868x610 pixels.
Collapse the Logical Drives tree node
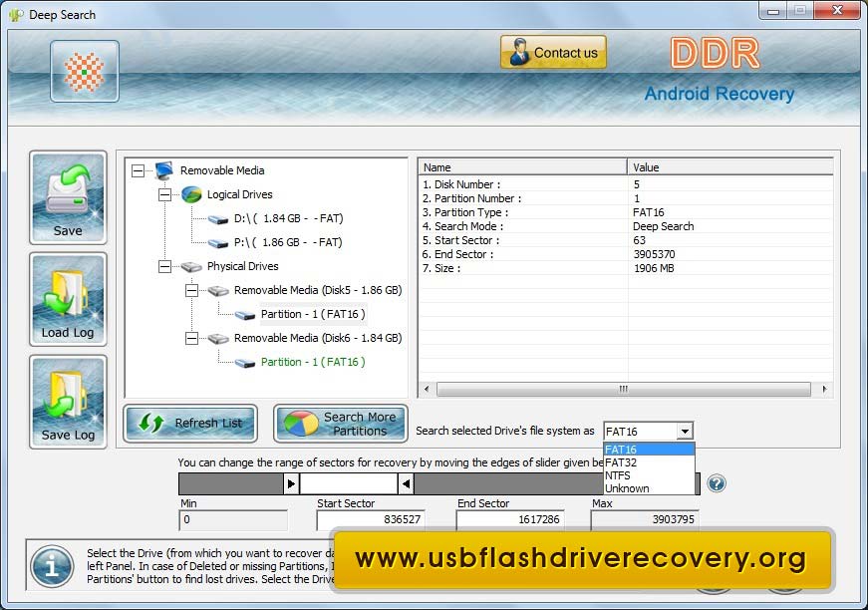164,194
